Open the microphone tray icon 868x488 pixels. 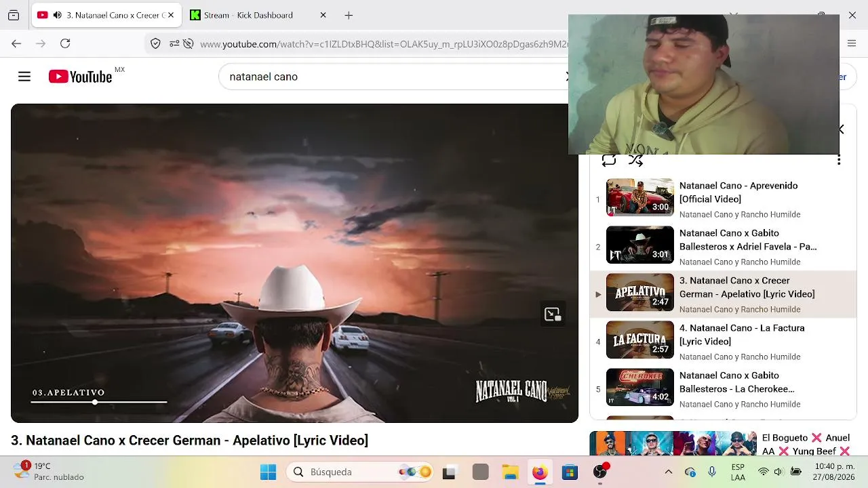712,472
